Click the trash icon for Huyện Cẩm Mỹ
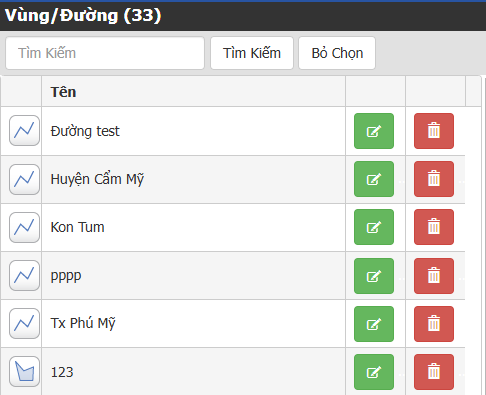486x395 pixels. click(x=434, y=179)
